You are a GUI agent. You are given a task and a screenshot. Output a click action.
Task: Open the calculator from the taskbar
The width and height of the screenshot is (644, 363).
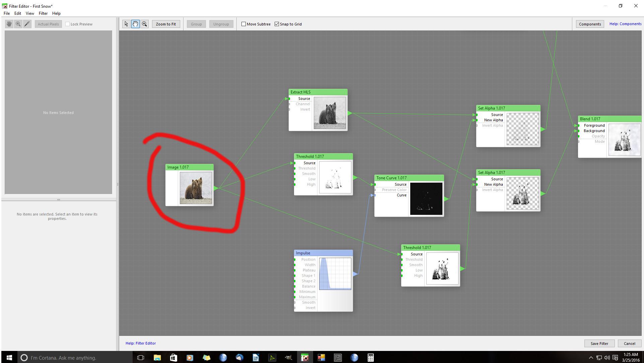pyautogui.click(x=370, y=358)
